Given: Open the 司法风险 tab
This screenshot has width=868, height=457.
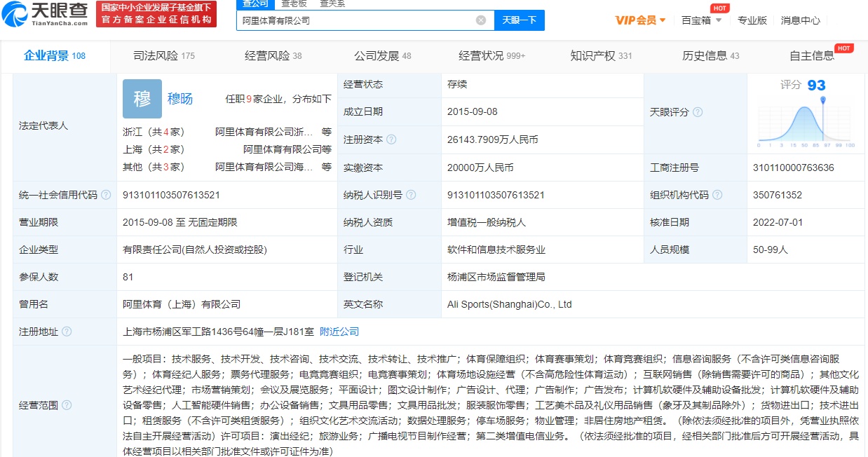Looking at the screenshot, I should 164,55.
